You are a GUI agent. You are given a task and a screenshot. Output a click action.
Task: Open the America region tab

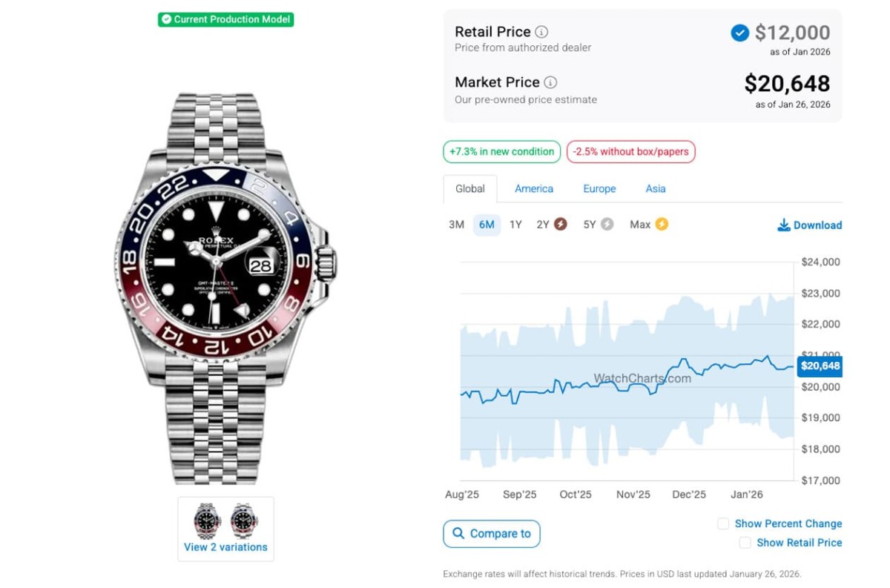coord(534,189)
